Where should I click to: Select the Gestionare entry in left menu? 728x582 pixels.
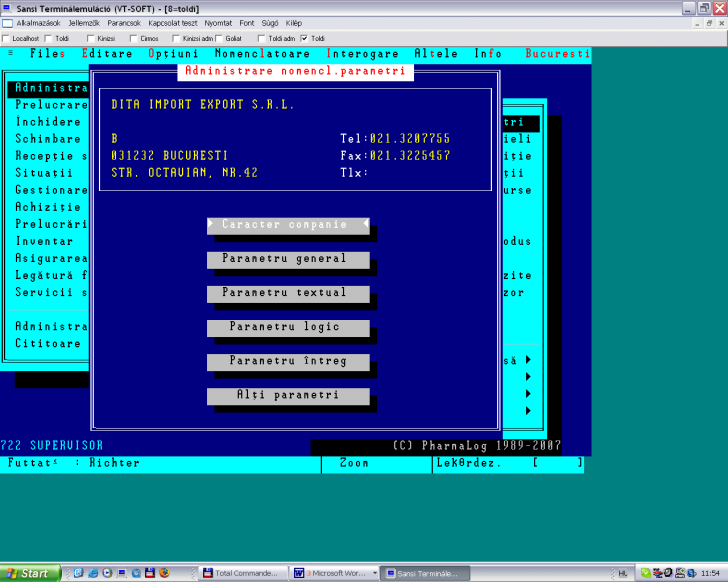coord(51,190)
